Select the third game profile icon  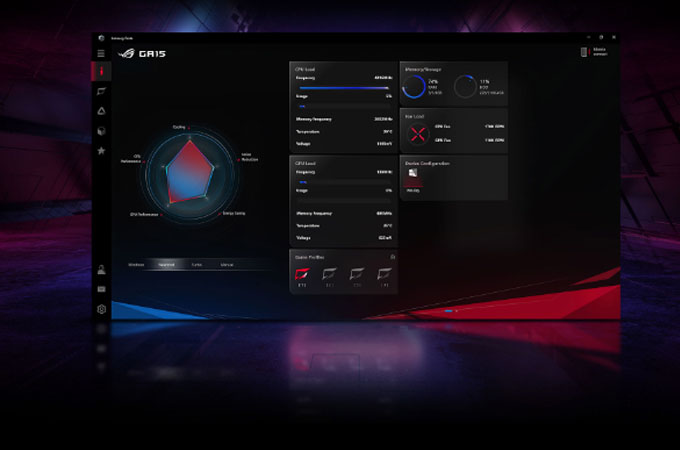(357, 274)
